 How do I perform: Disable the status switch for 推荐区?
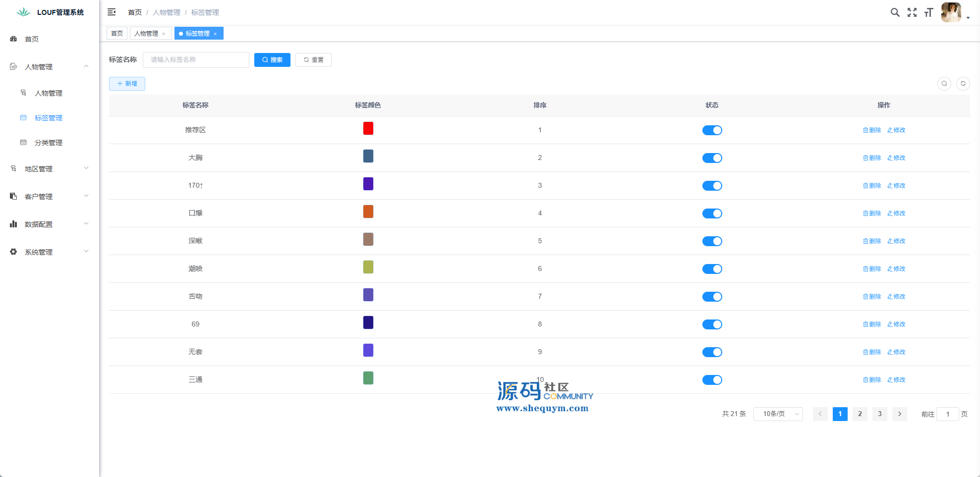(x=712, y=130)
